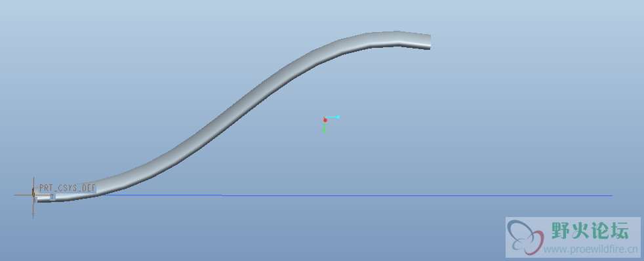Select the PRT_CSYS_DEF coordinate system label
The height and width of the screenshot is (261, 644).
pyautogui.click(x=68, y=188)
